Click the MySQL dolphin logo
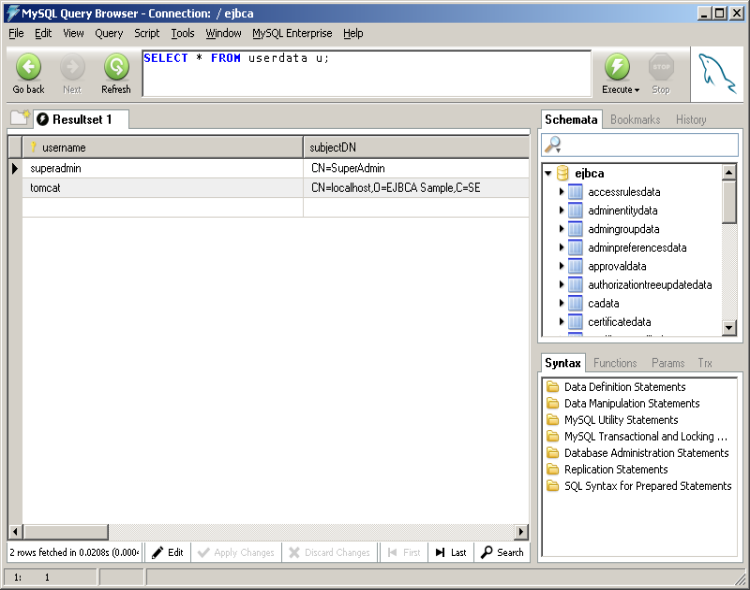 pyautogui.click(x=717, y=74)
